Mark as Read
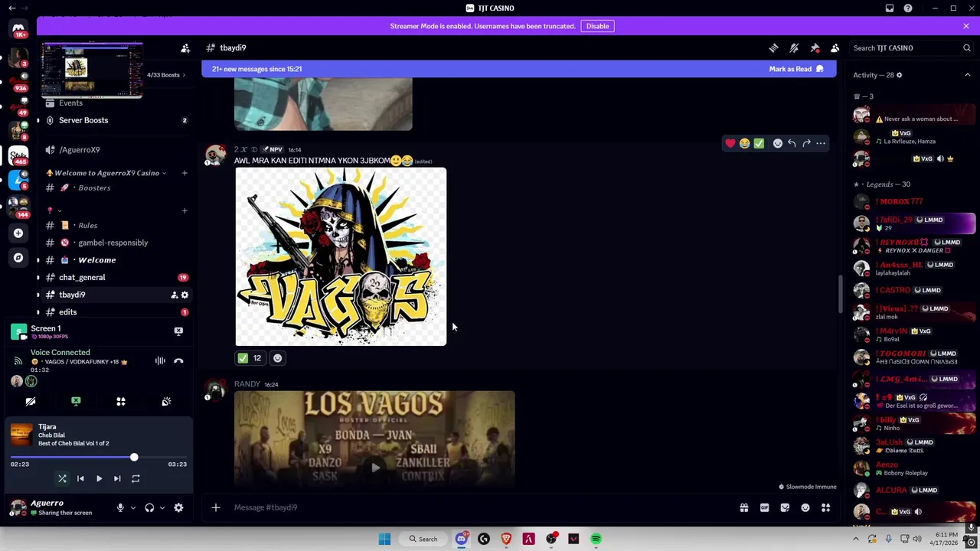This screenshot has height=551, width=980. point(796,69)
